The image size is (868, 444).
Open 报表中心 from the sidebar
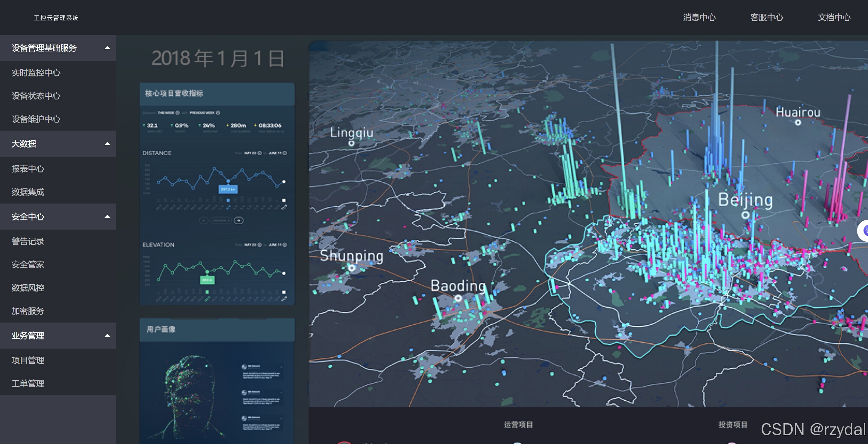[x=27, y=169]
